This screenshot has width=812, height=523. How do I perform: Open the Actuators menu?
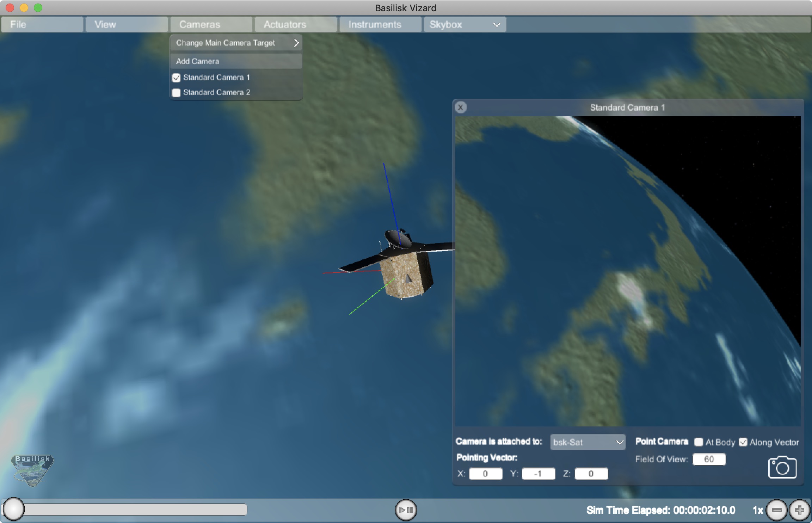(295, 25)
